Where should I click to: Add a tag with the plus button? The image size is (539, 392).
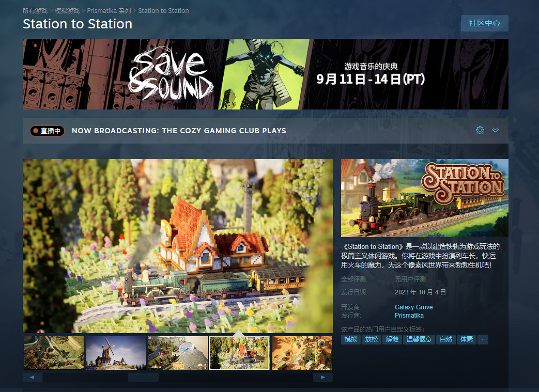[x=483, y=339]
